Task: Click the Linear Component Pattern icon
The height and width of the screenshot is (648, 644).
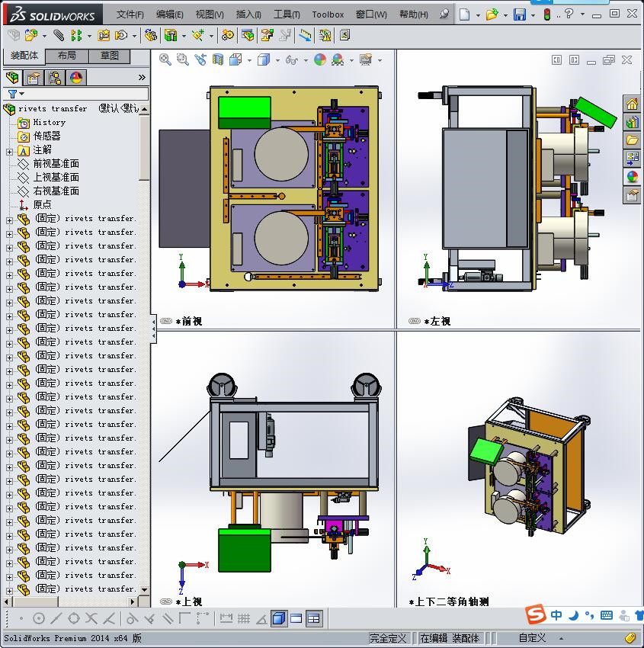Action: point(76,36)
